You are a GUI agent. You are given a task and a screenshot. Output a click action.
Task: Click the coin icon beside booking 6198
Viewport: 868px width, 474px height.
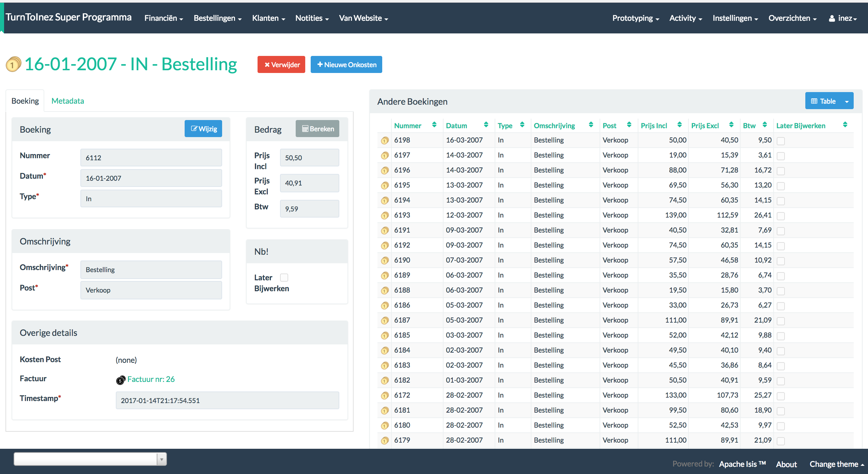(x=385, y=140)
